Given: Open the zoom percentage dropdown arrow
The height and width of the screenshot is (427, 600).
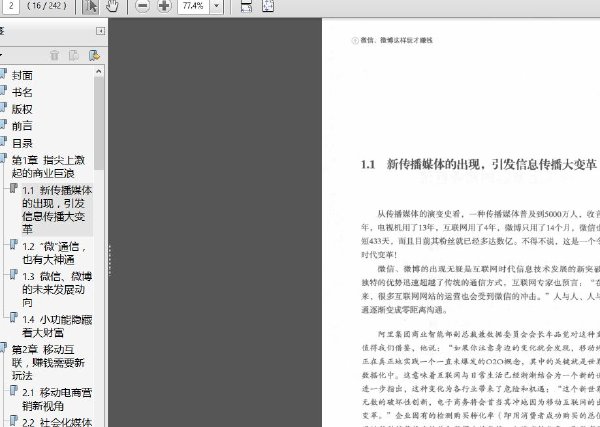Looking at the screenshot, I should pyautogui.click(x=217, y=6).
